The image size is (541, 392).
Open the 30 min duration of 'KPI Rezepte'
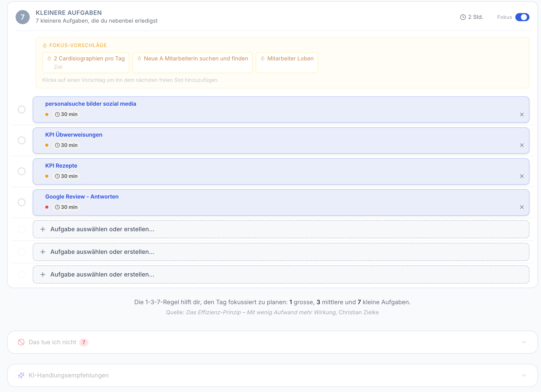[x=66, y=176]
